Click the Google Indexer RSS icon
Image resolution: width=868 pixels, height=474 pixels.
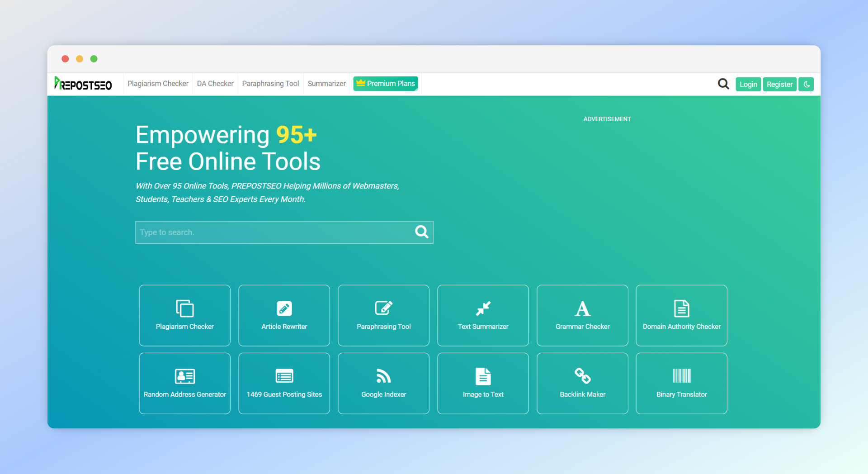383,376
